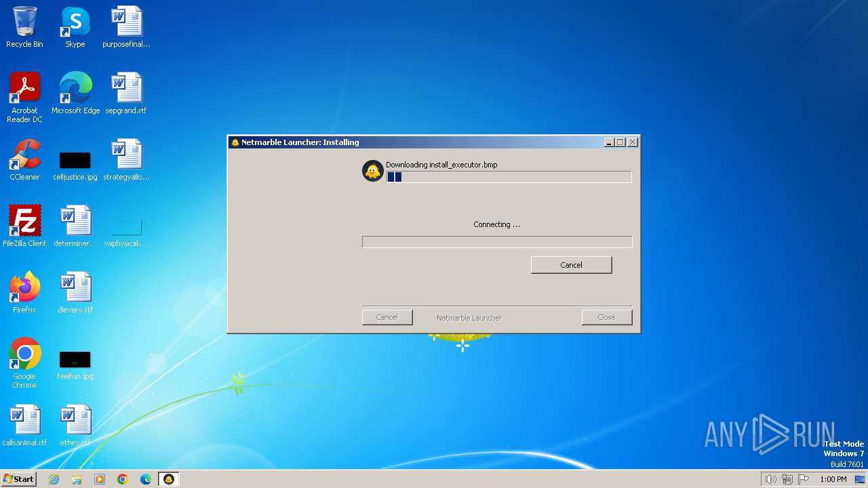Open the network tray icon
This screenshot has height=488, width=868.
click(x=787, y=479)
